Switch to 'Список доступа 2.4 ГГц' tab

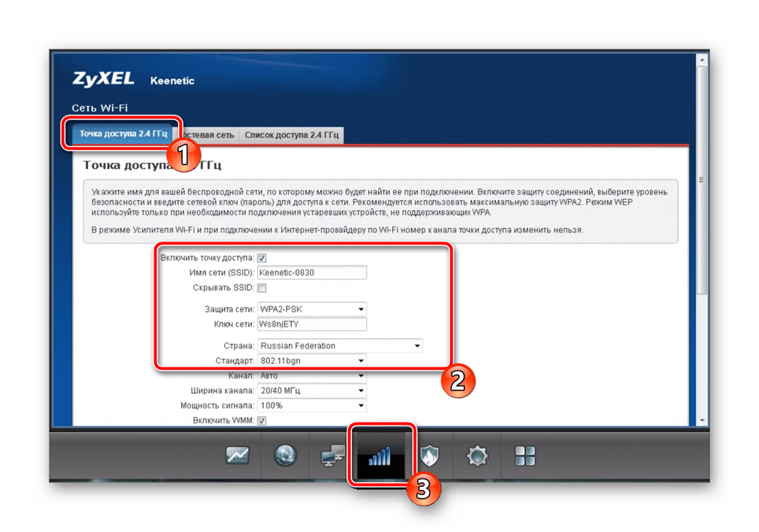tap(291, 135)
